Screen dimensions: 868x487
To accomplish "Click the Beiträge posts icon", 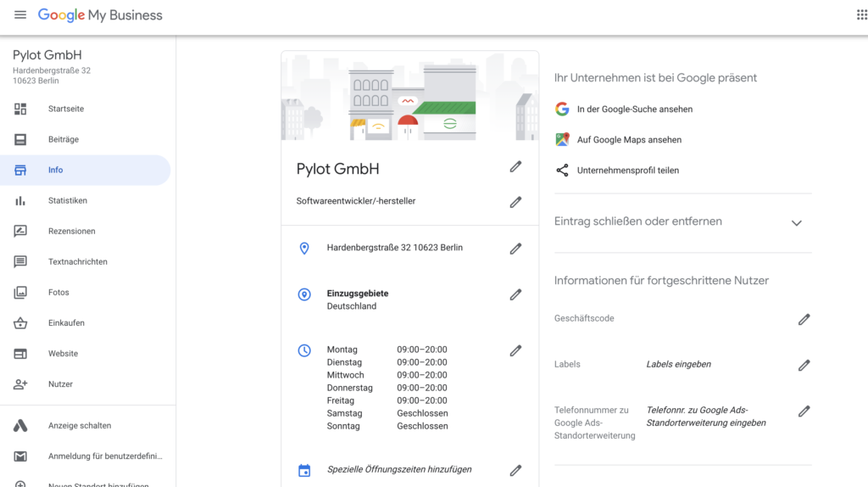I will click(x=20, y=140).
